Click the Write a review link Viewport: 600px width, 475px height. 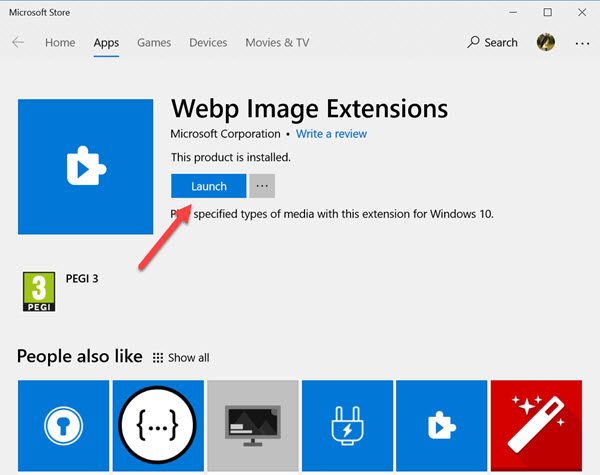tap(331, 134)
